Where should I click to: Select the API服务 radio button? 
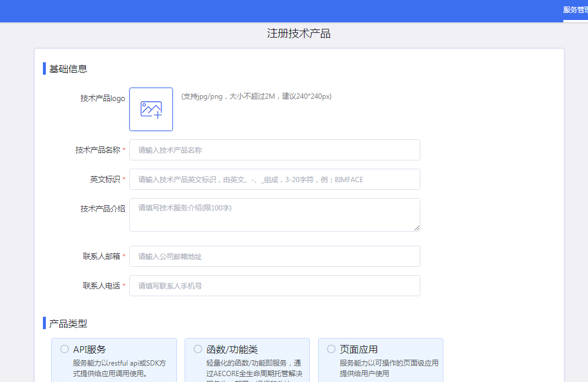pos(65,349)
